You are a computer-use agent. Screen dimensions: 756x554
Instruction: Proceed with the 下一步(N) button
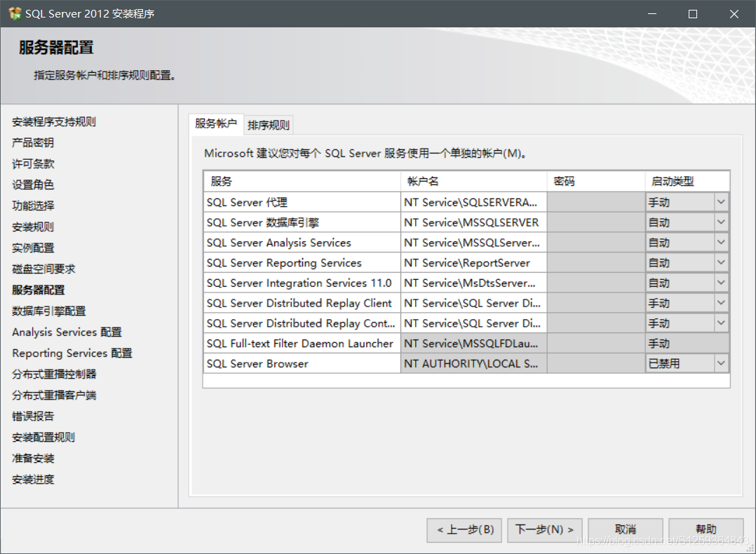tap(545, 530)
